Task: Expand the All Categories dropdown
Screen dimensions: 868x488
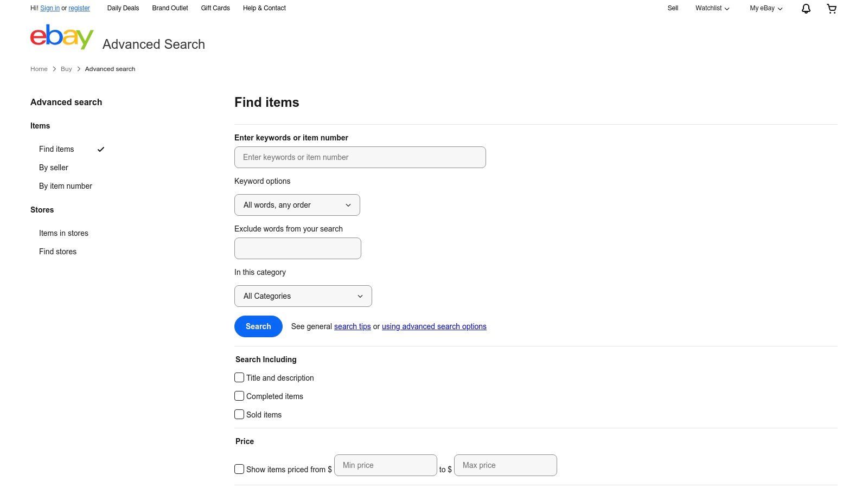Action: (303, 296)
